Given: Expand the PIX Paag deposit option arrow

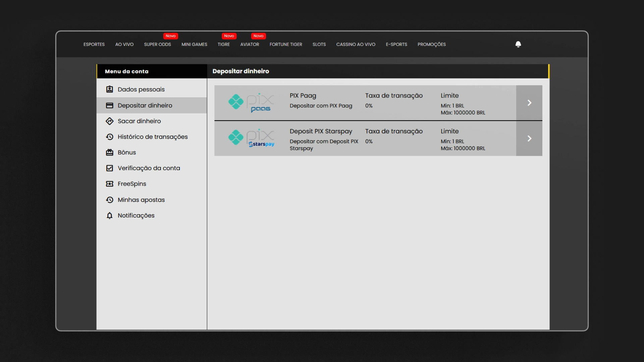Looking at the screenshot, I should (x=529, y=103).
